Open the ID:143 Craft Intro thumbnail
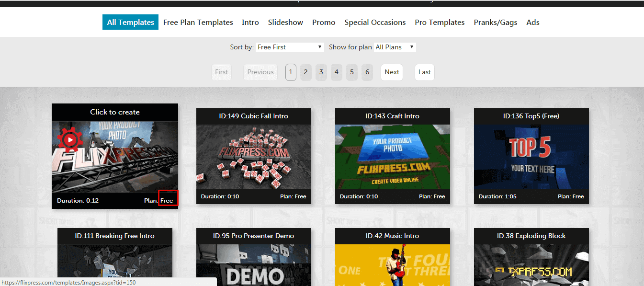Image resolution: width=644 pixels, height=286 pixels. (393, 157)
